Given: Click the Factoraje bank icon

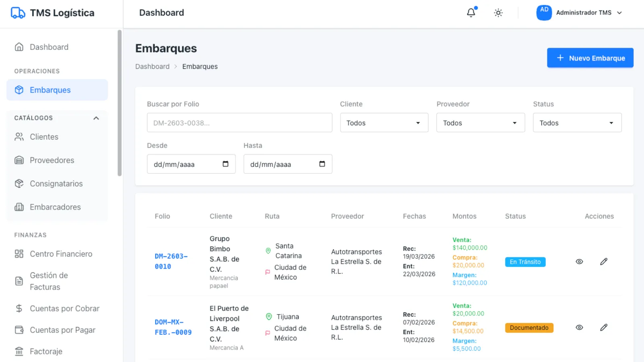Looking at the screenshot, I should [19, 351].
